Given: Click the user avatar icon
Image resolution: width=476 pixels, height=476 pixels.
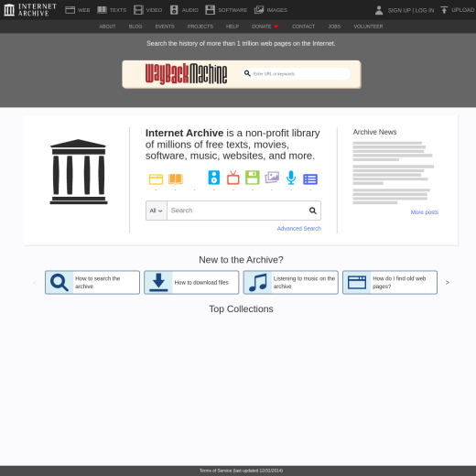Looking at the screenshot, I should point(379,10).
